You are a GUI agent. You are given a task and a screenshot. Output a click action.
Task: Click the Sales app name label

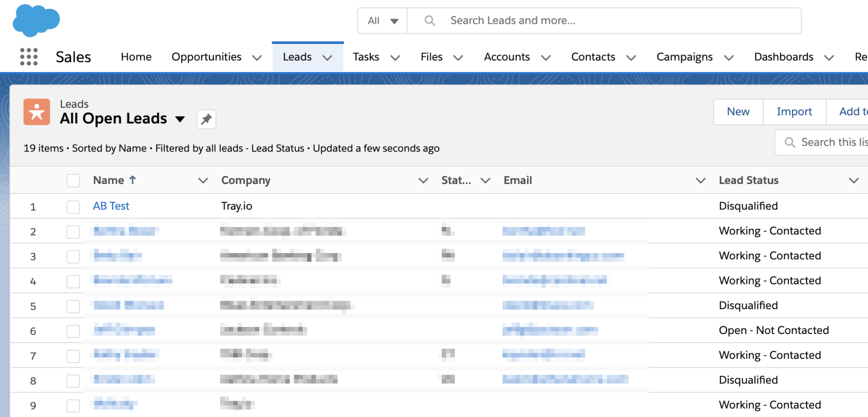point(73,57)
